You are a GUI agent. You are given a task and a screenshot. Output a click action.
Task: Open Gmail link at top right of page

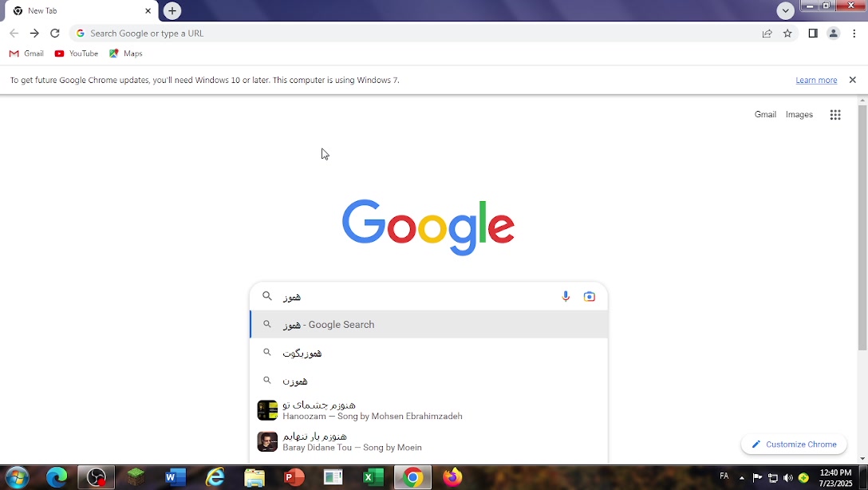point(765,115)
